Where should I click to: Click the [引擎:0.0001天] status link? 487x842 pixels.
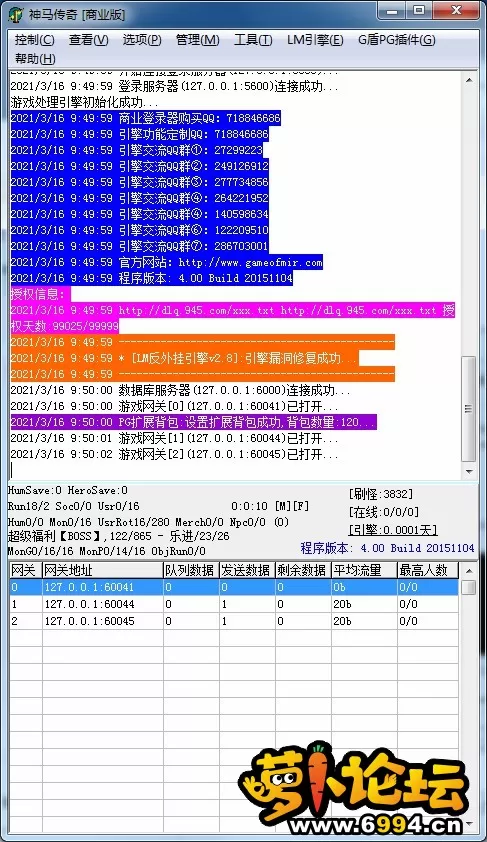tap(392, 530)
